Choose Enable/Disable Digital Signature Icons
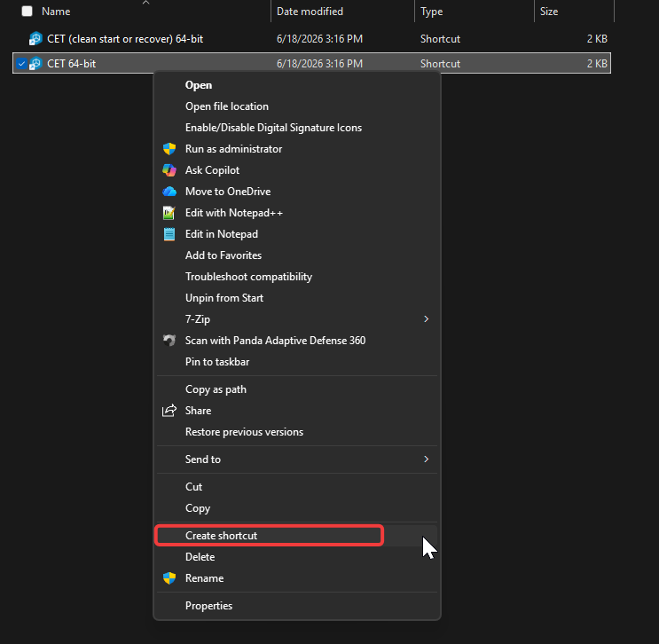This screenshot has height=644, width=659. point(273,128)
